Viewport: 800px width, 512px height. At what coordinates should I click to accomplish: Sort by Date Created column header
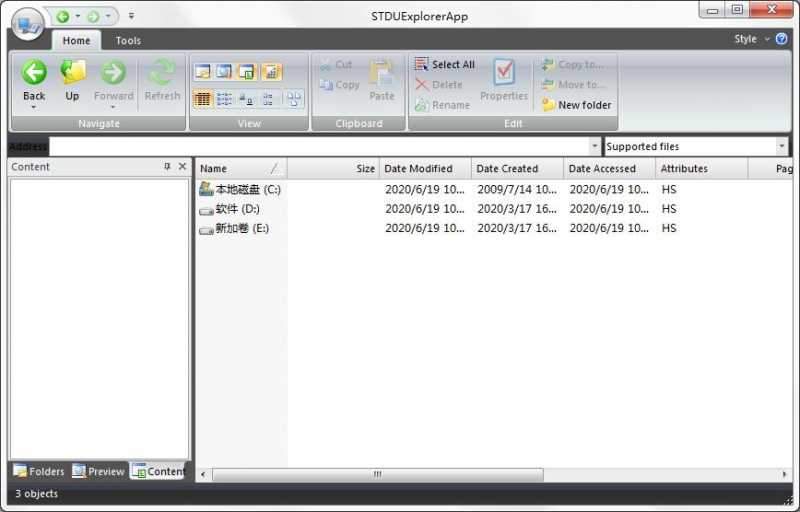tap(517, 169)
